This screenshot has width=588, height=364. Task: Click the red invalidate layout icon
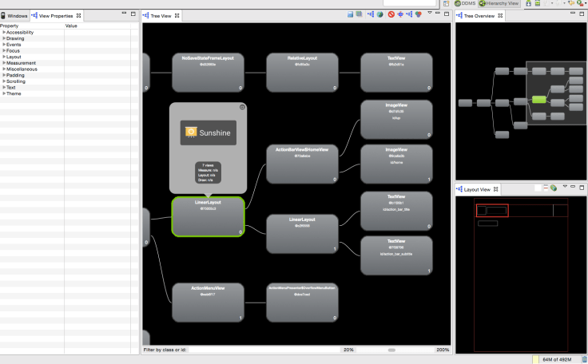pos(390,15)
